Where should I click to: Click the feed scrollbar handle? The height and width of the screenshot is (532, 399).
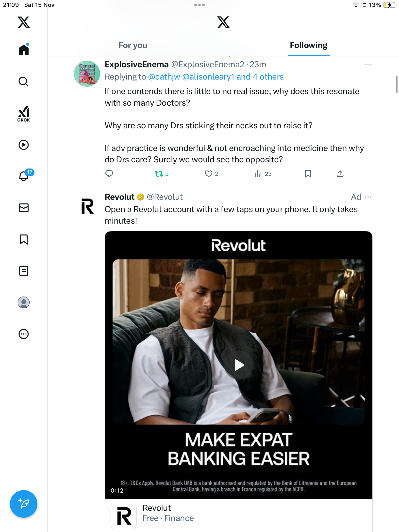397,84
